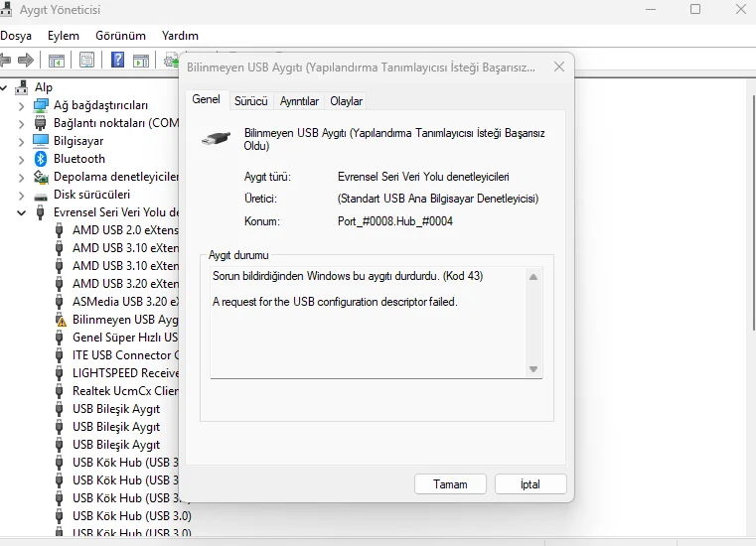Expand the Ağ bağdaştırıcıları node
Screen dimensions: 756x546
(x=21, y=106)
